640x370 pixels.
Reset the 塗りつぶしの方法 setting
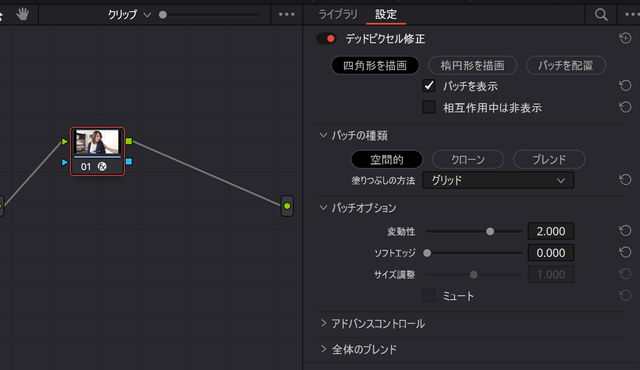coord(625,180)
